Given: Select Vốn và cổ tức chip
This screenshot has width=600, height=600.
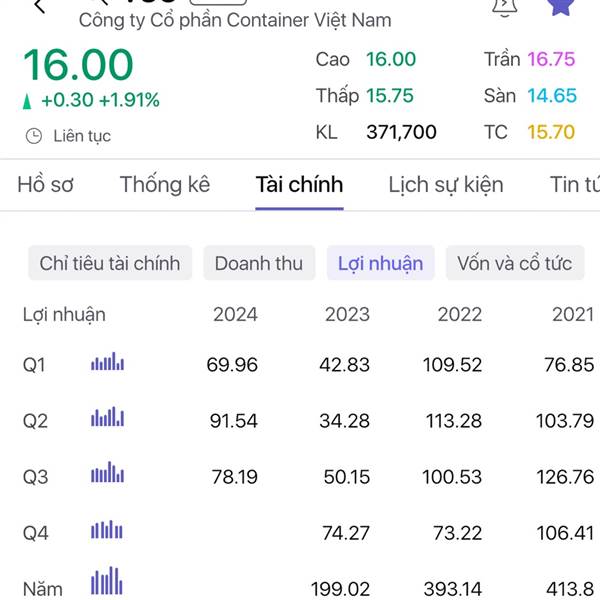Looking at the screenshot, I should pyautogui.click(x=515, y=263).
